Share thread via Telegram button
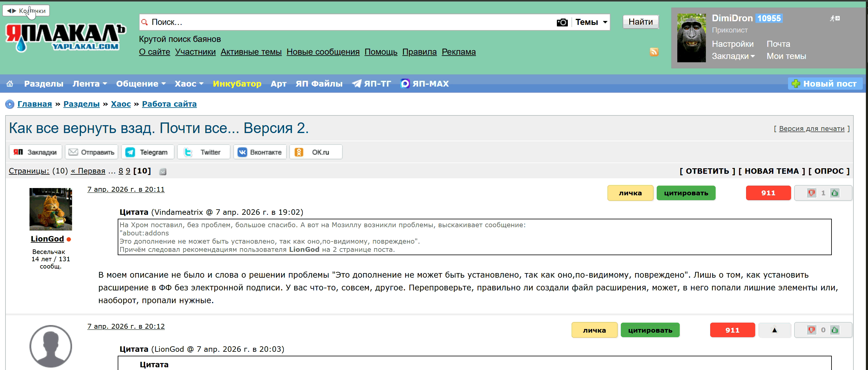 point(147,152)
